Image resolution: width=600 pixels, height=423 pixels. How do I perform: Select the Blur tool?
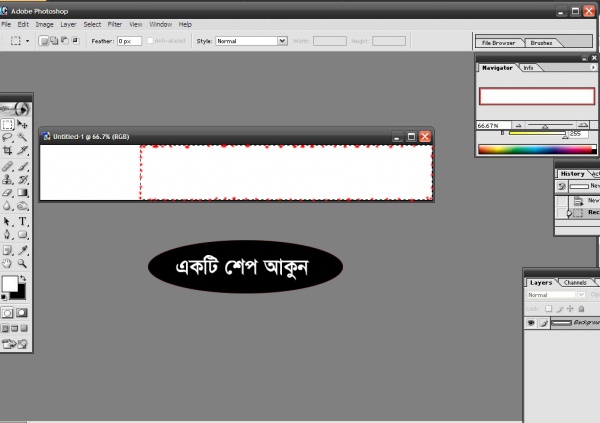point(7,206)
